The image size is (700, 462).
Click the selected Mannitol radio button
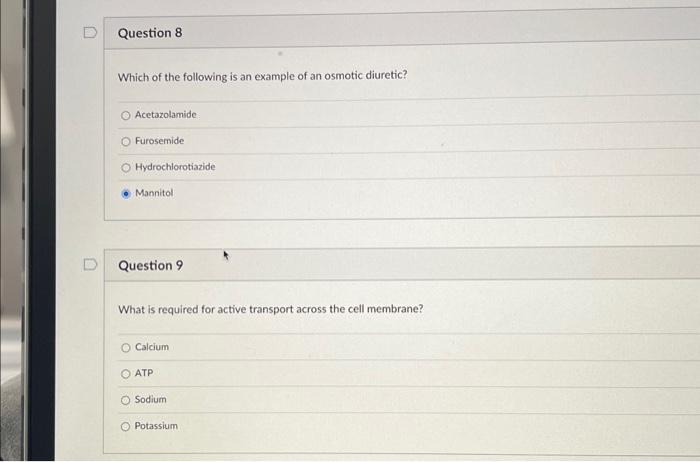tap(126, 194)
